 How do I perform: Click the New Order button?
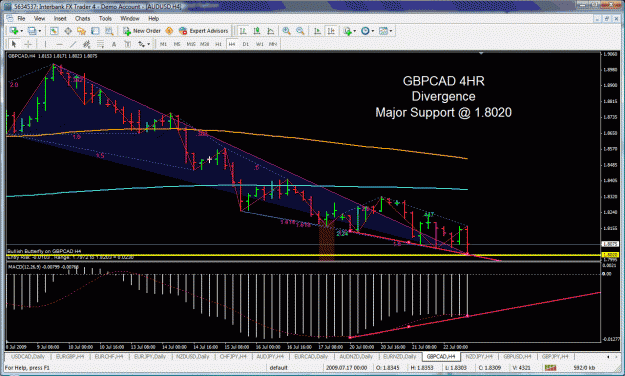[x=142, y=31]
